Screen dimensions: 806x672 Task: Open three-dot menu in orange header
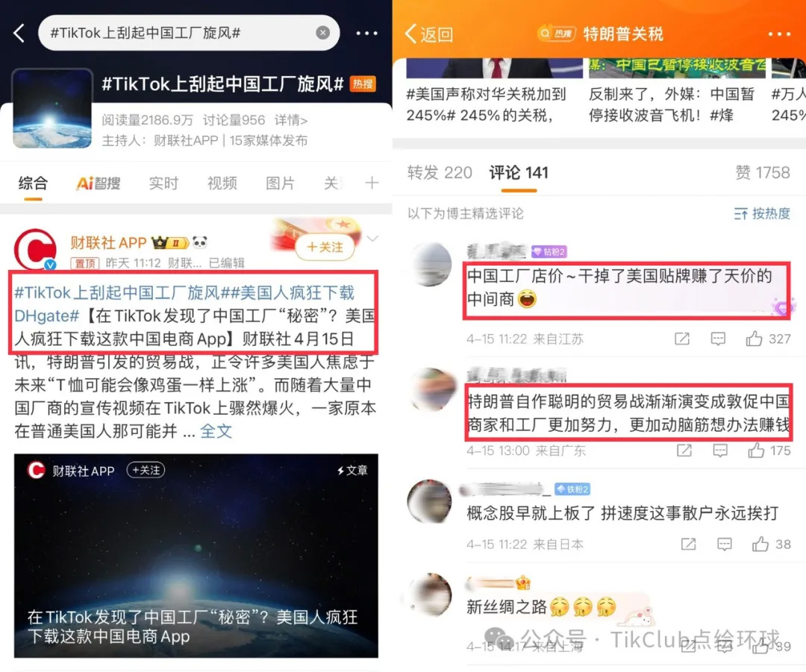click(779, 34)
